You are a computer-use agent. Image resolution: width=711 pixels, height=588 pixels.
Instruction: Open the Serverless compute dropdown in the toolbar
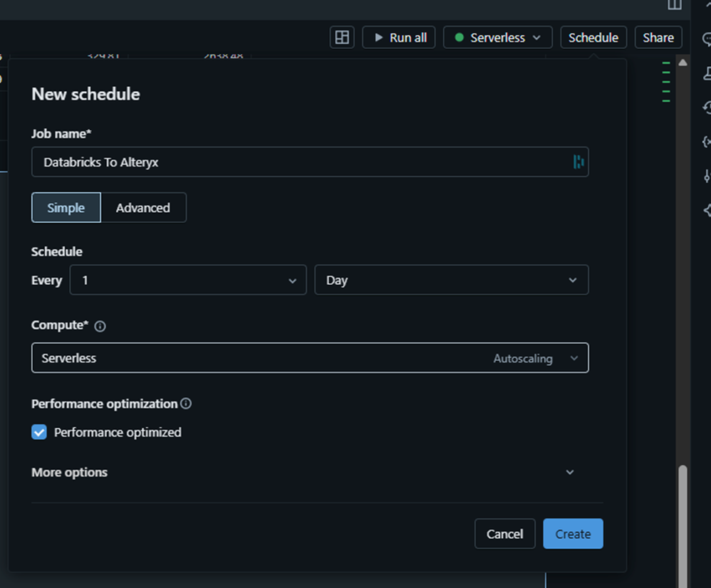click(x=497, y=37)
